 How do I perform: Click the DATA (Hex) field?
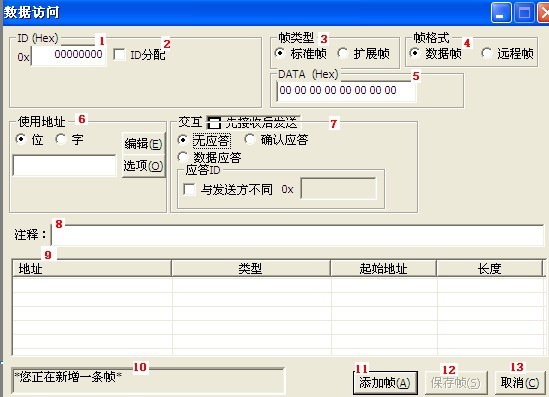pos(346,91)
